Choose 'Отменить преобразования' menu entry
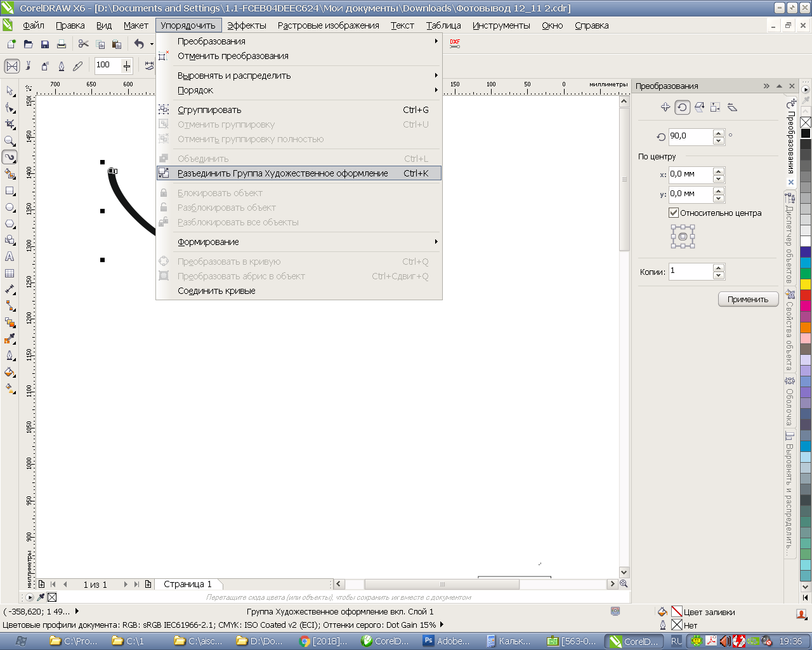 [x=299, y=56]
